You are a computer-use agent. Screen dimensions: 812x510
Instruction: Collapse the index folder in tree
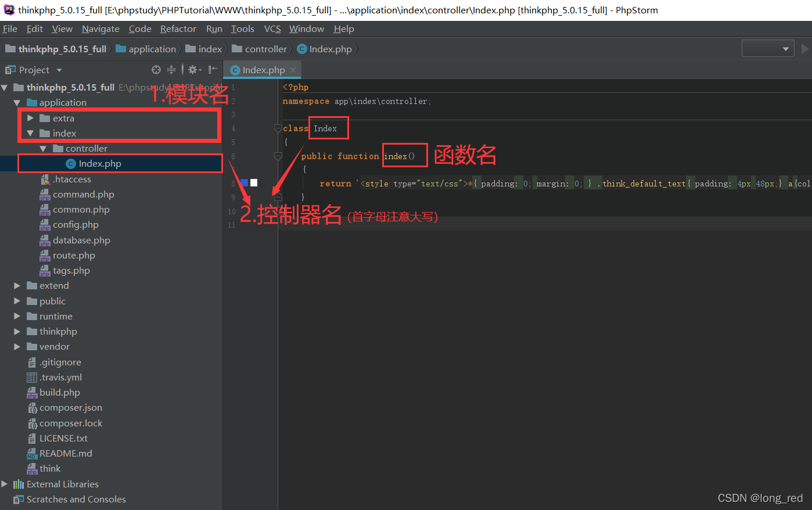point(30,134)
